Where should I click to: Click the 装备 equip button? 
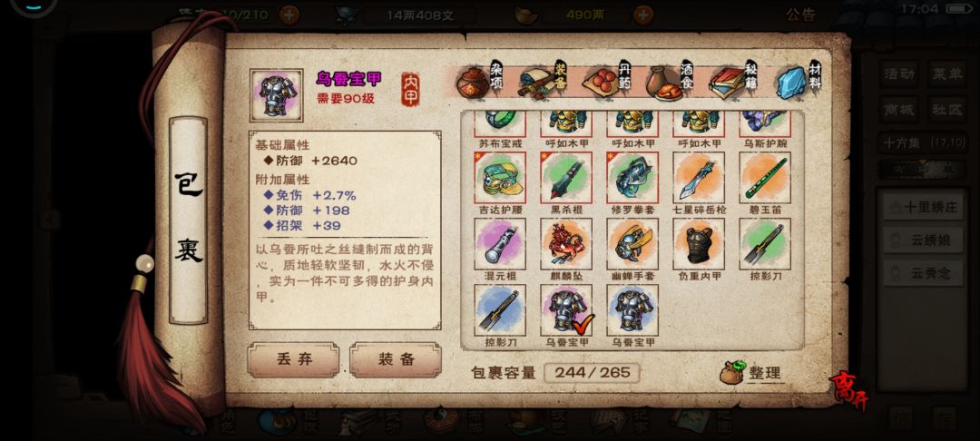click(x=396, y=360)
